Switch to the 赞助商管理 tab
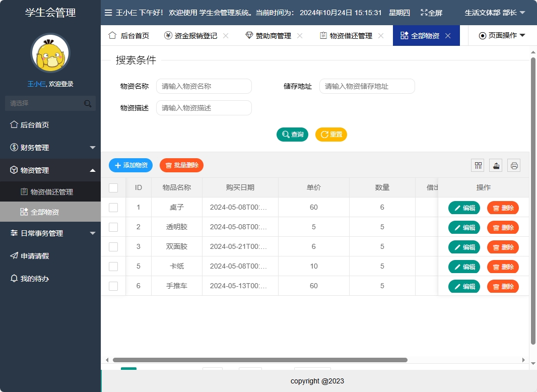This screenshot has width=537, height=392. (273, 35)
